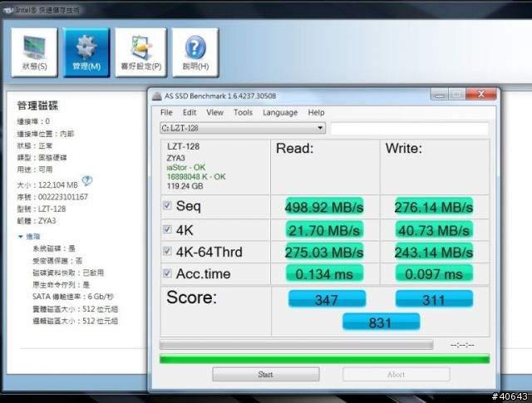Click the iaStor - OK driver text
Viewport: 532px width, 403px height.
point(185,167)
